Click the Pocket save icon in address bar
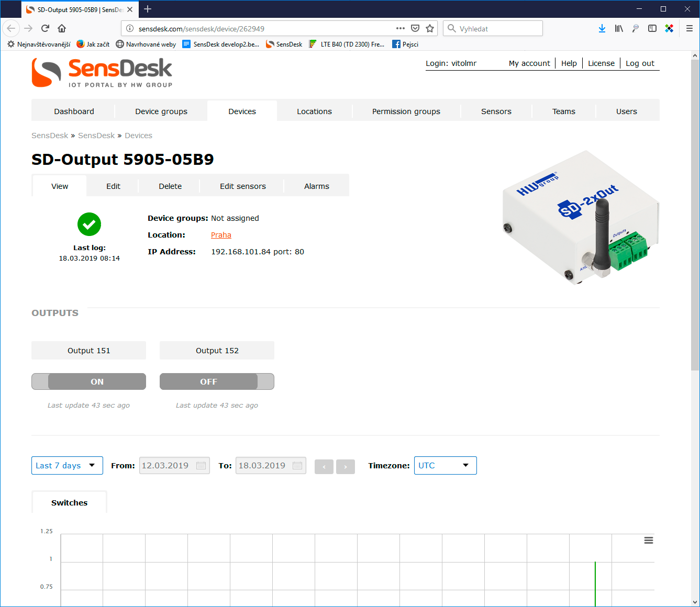 (x=415, y=28)
